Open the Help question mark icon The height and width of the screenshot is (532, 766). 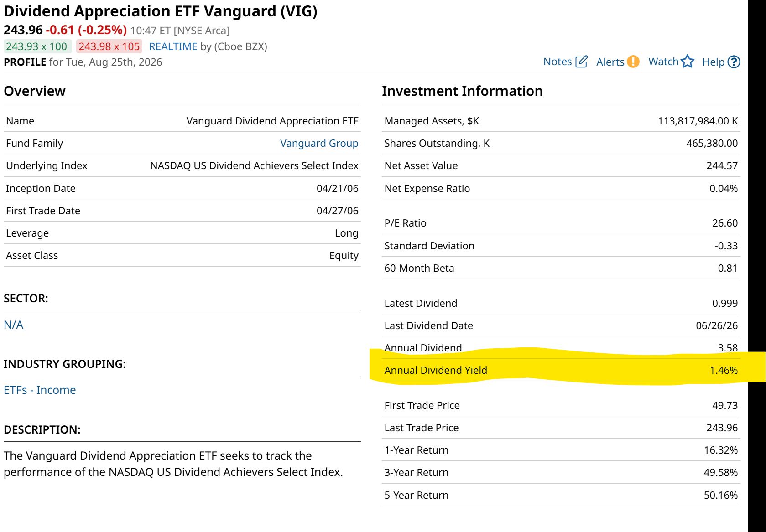(x=734, y=62)
